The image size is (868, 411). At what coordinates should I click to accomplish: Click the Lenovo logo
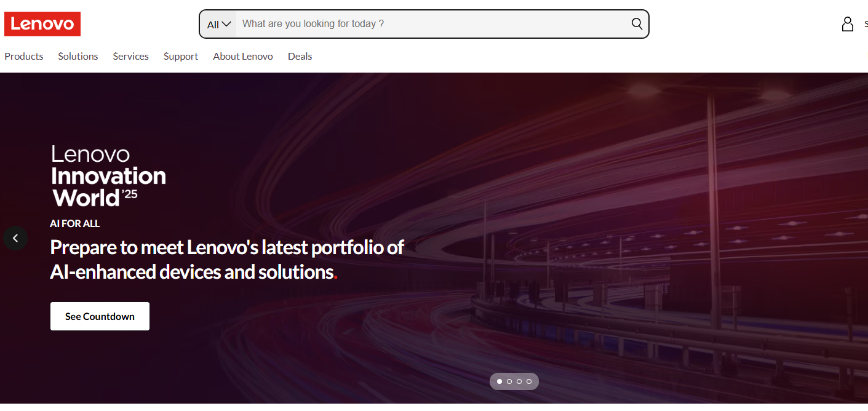pos(42,24)
